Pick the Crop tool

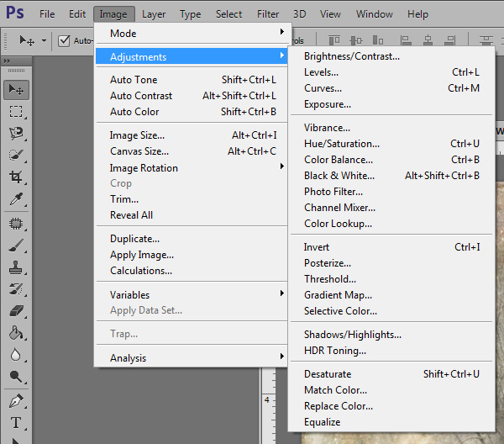[15, 177]
